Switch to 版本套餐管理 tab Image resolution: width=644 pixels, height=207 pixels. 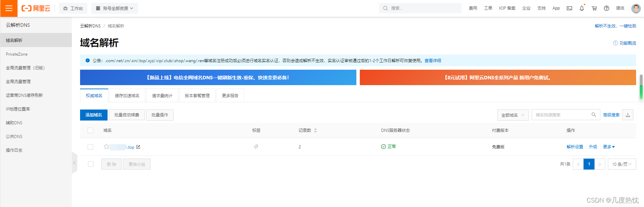[x=197, y=95]
